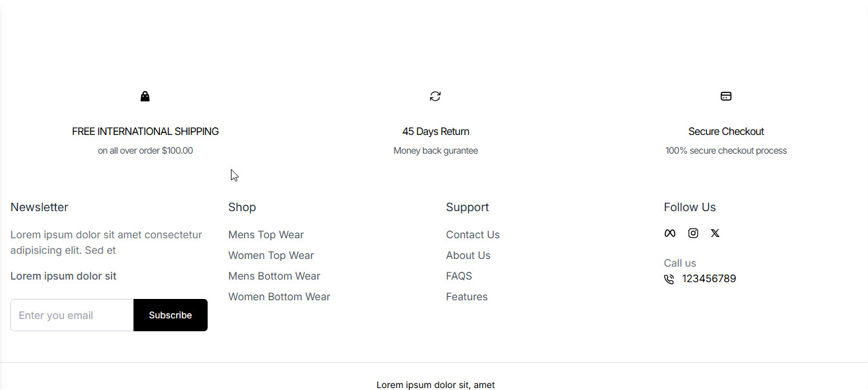
Task: Open the Instagram social icon
Action: [693, 233]
